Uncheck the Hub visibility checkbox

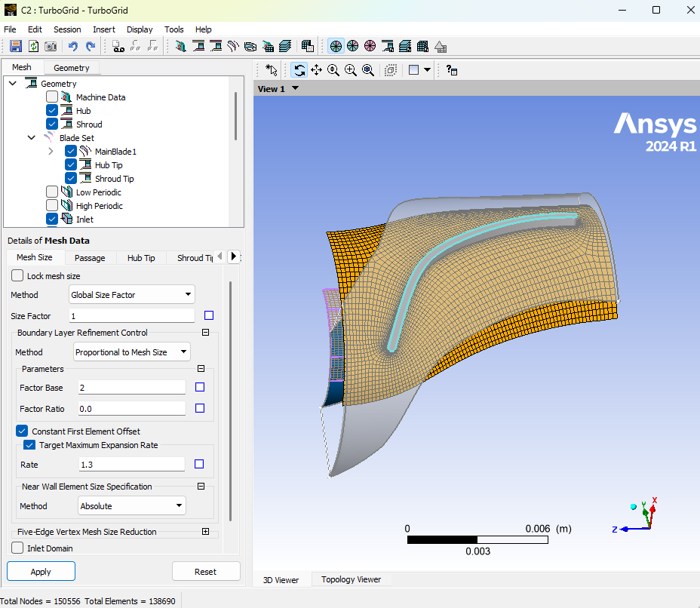point(52,110)
